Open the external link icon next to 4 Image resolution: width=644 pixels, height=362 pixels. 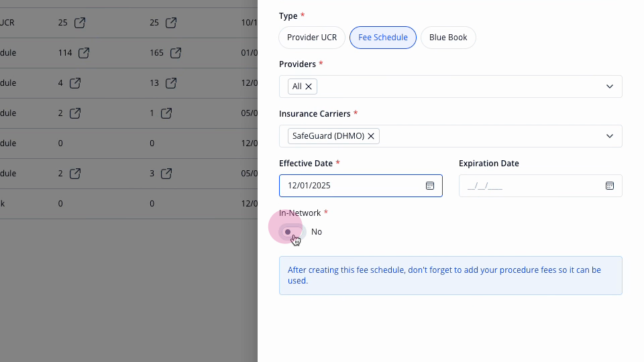coord(75,83)
